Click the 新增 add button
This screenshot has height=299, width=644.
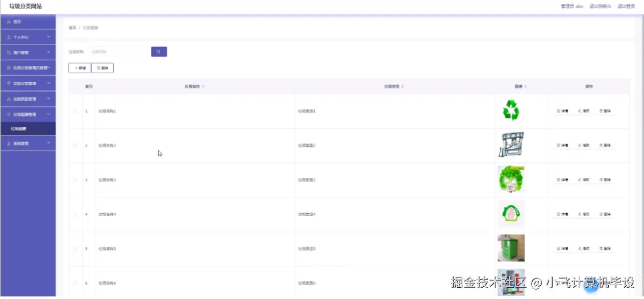pos(80,68)
